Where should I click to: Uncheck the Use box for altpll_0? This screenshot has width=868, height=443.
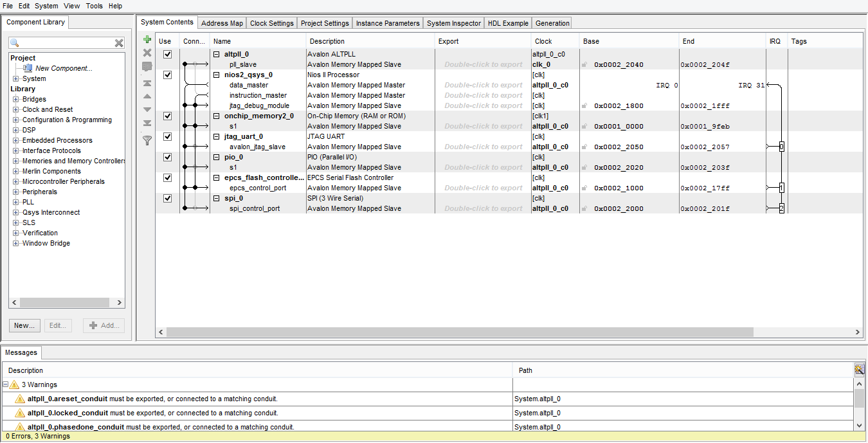(x=168, y=54)
